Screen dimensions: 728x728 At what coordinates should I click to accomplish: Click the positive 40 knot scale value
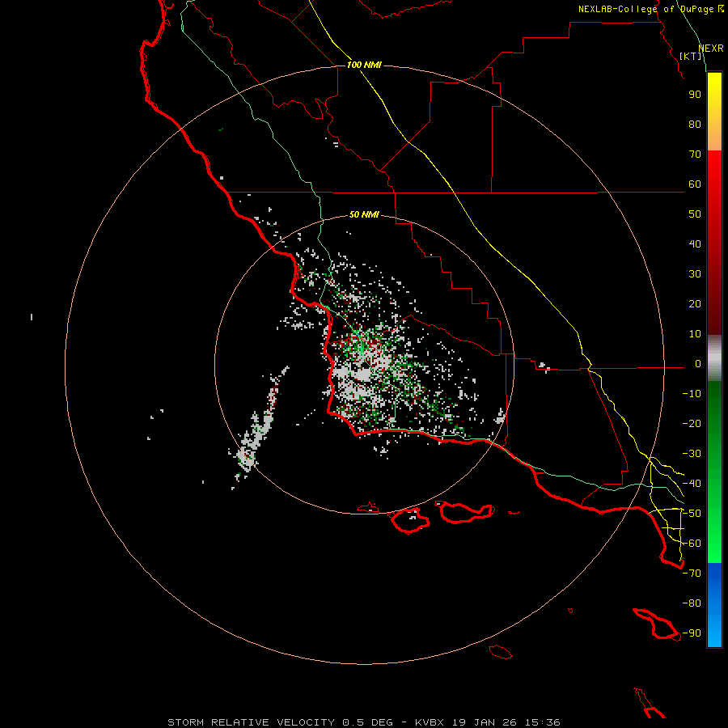tap(695, 244)
